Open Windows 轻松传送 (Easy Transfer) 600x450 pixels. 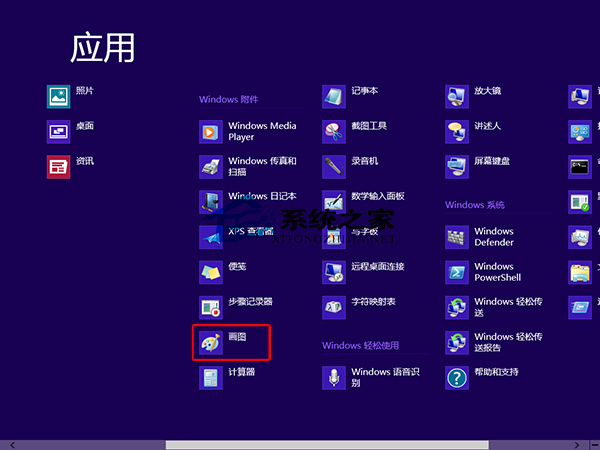click(x=457, y=308)
